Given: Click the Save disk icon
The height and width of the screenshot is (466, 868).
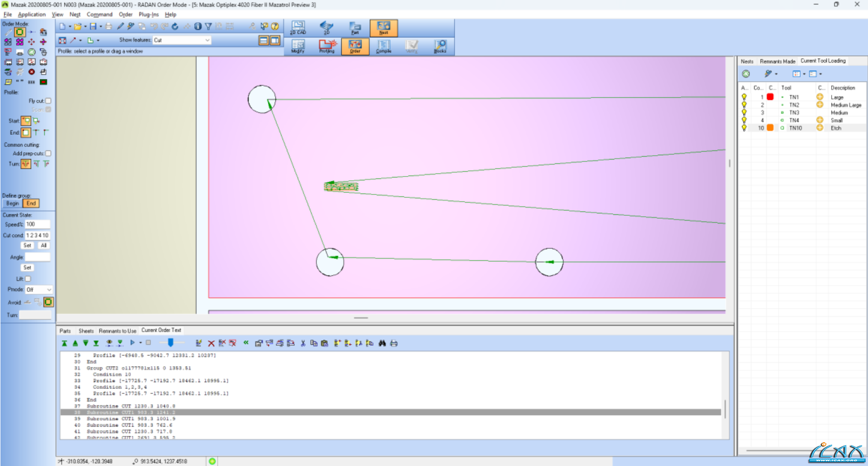Looking at the screenshot, I should [x=93, y=26].
